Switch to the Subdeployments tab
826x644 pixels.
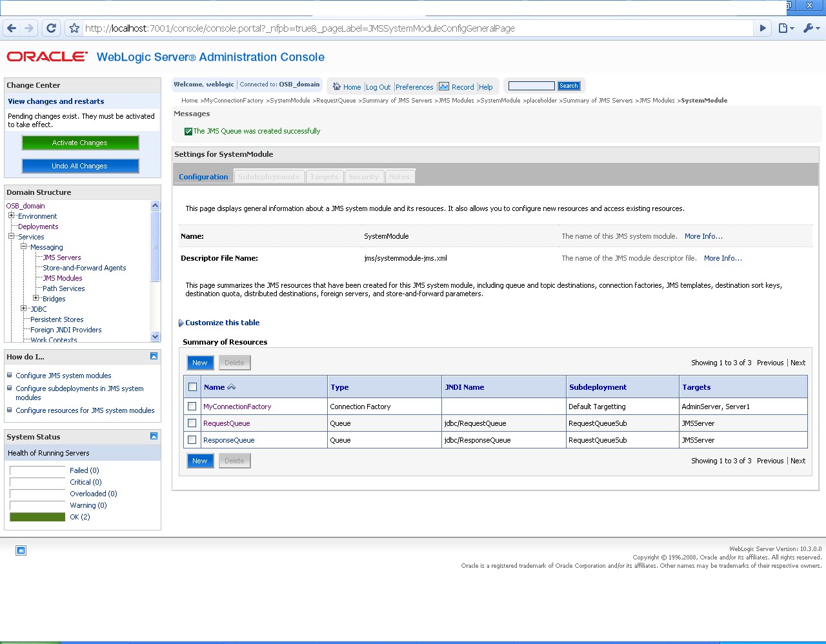tap(269, 177)
